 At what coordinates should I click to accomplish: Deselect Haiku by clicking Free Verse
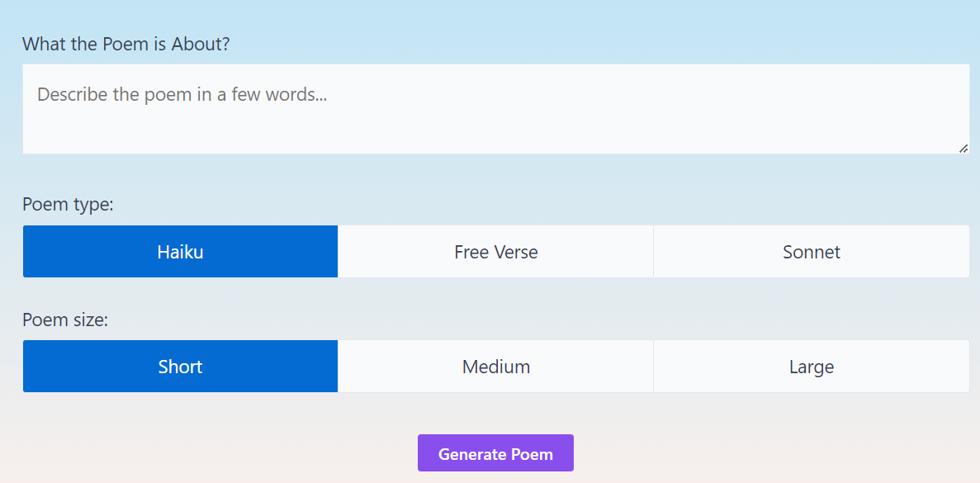[495, 251]
